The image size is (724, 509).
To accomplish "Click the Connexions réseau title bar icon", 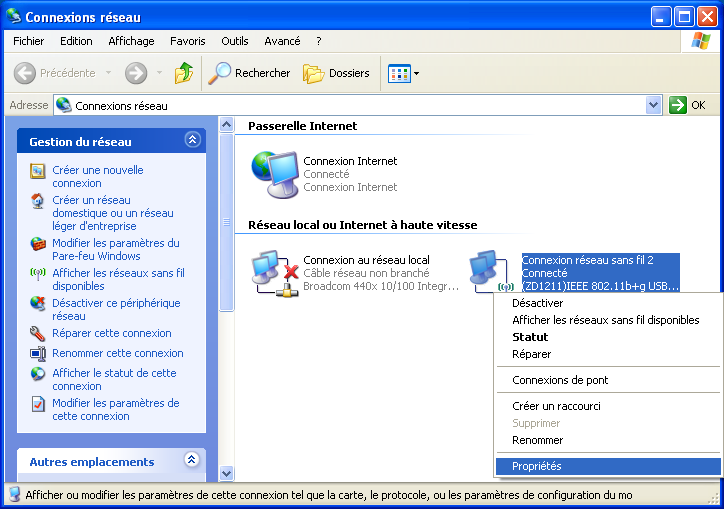I will tap(14, 16).
